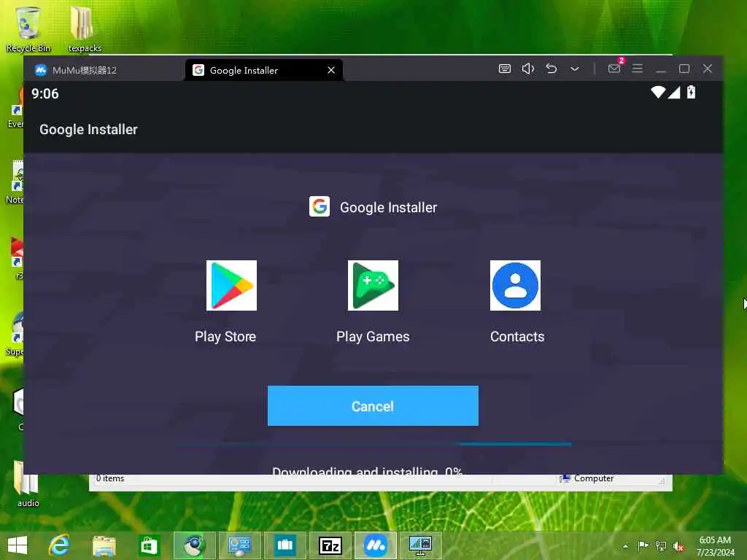
Task: Click the Downloading and installing status text
Action: 367,470
